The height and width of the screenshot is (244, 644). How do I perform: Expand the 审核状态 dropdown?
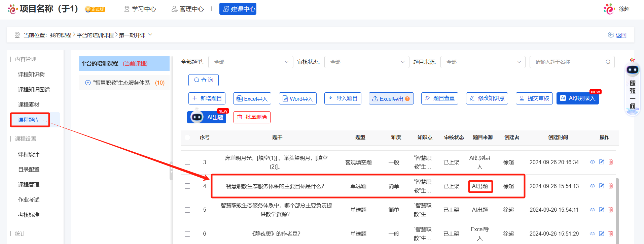[366, 62]
